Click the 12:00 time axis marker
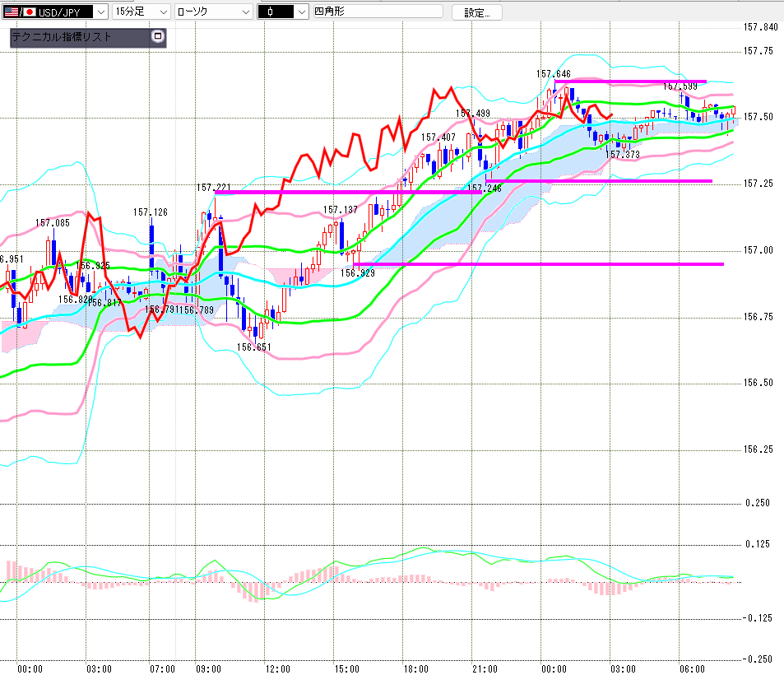This screenshot has width=784, height=675. (277, 669)
